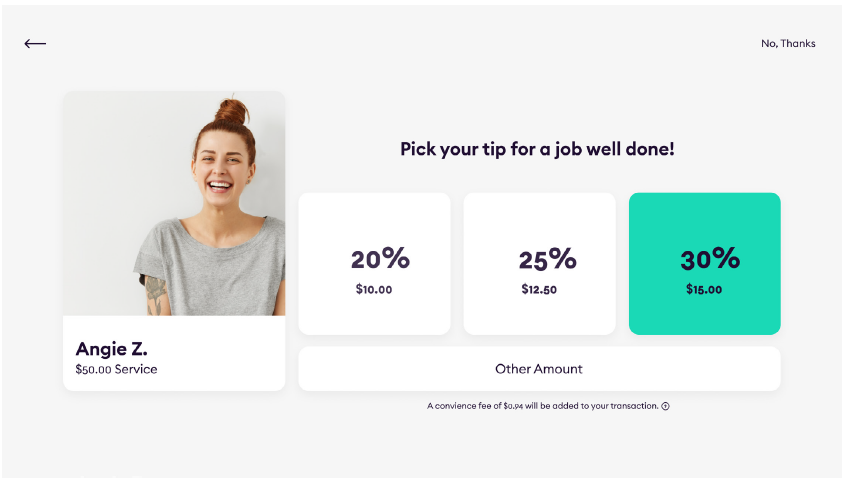Click Angie Z.'s profile photo

[174, 204]
